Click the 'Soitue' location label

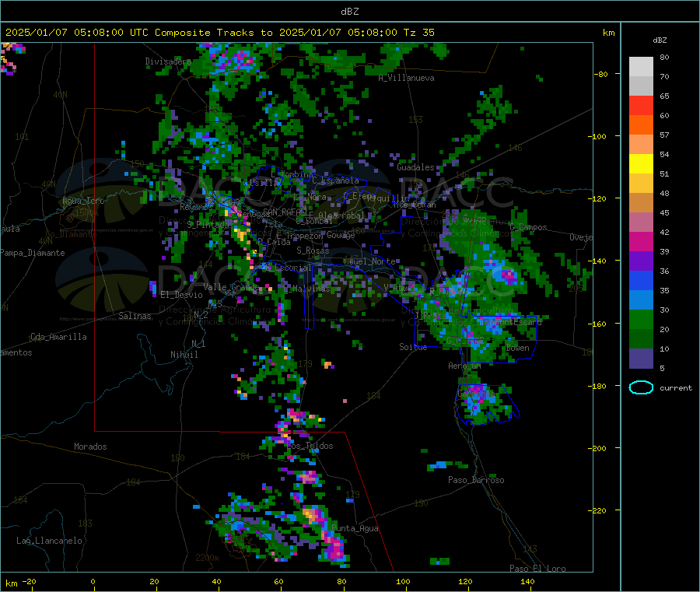click(x=413, y=346)
